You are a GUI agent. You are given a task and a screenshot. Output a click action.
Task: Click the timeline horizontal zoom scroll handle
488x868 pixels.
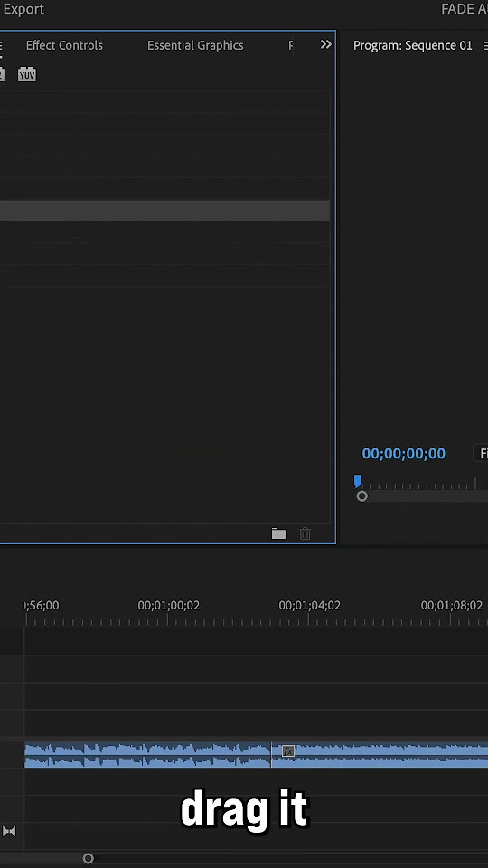88,858
